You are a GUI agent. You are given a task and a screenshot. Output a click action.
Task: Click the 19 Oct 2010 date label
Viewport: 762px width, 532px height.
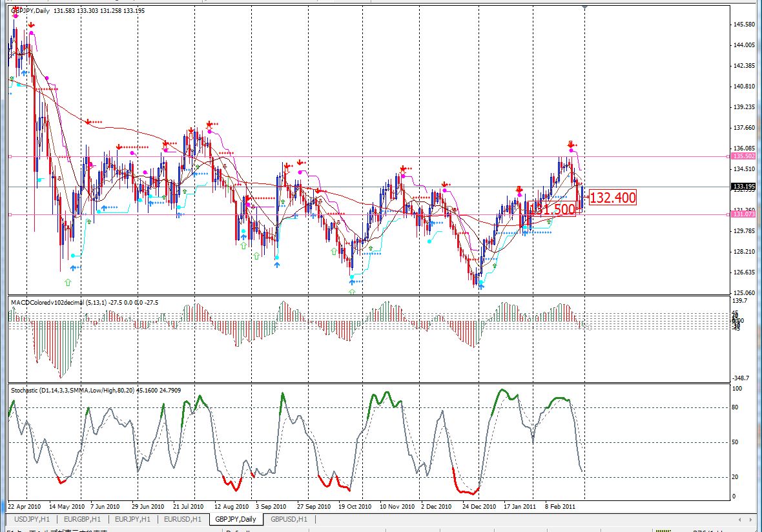point(355,506)
